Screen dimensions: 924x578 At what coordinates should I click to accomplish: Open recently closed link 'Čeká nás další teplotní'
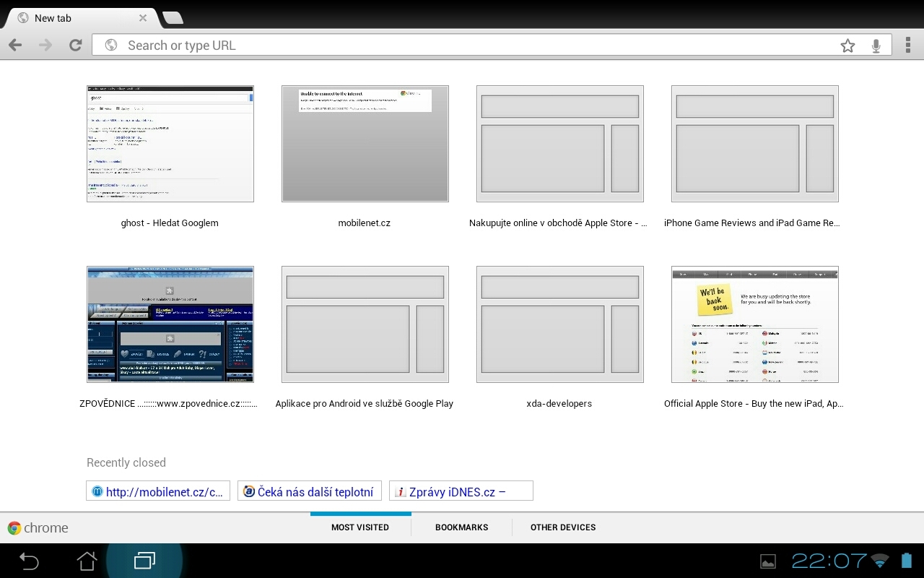pos(309,490)
